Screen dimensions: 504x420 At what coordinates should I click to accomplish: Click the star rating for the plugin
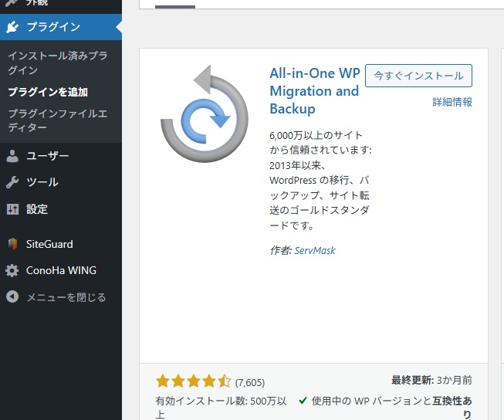click(193, 381)
